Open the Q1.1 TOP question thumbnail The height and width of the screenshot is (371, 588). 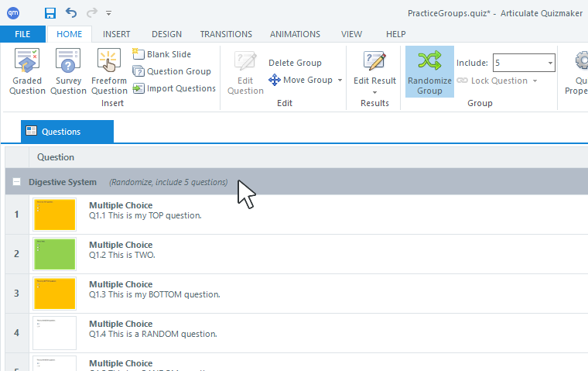point(54,215)
